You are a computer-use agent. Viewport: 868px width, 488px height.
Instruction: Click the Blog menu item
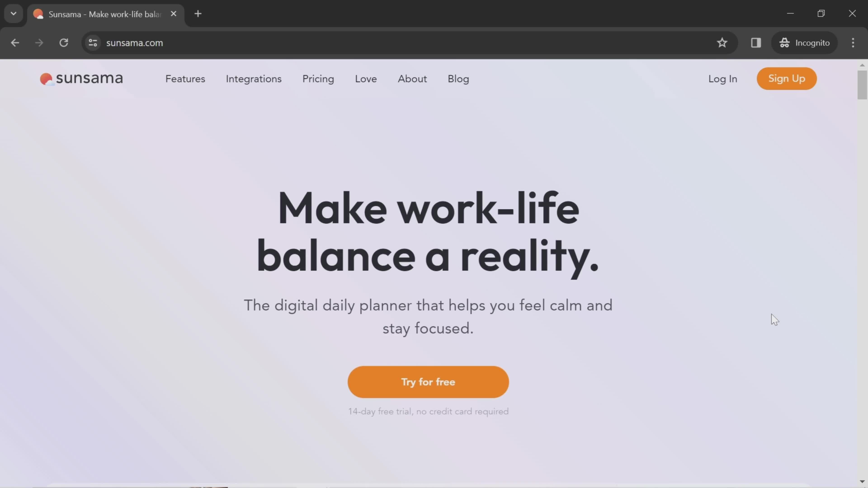click(x=458, y=79)
